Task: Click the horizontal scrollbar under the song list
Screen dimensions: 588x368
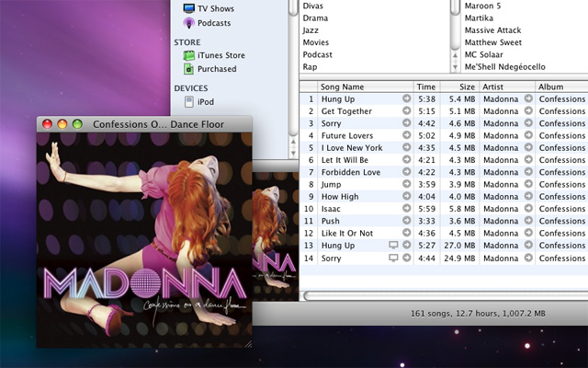Action: (x=441, y=294)
